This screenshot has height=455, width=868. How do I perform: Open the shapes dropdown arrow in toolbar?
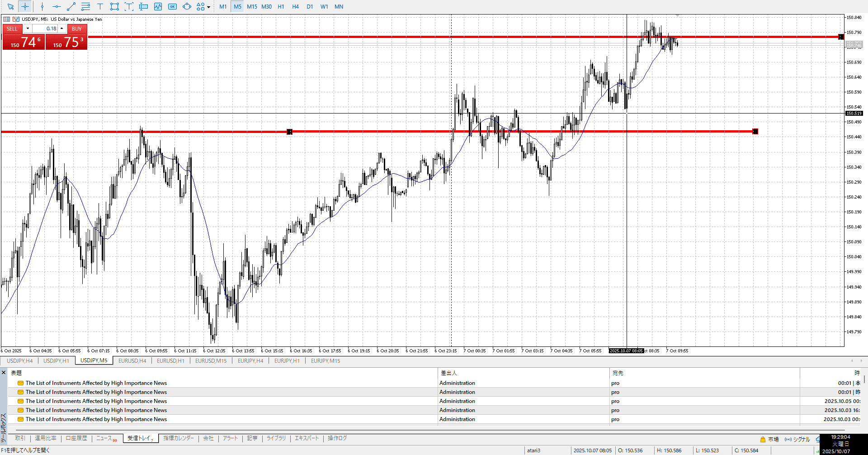(x=208, y=7)
